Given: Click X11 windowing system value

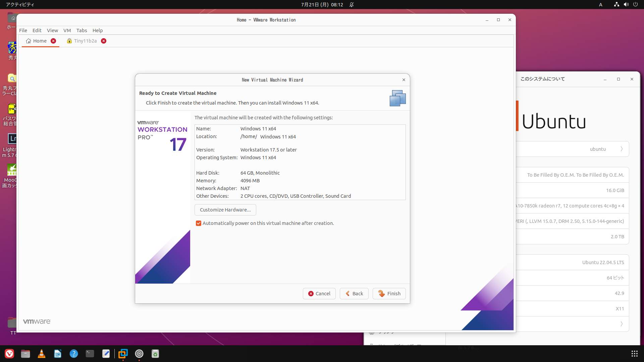Looking at the screenshot, I should [620, 309].
